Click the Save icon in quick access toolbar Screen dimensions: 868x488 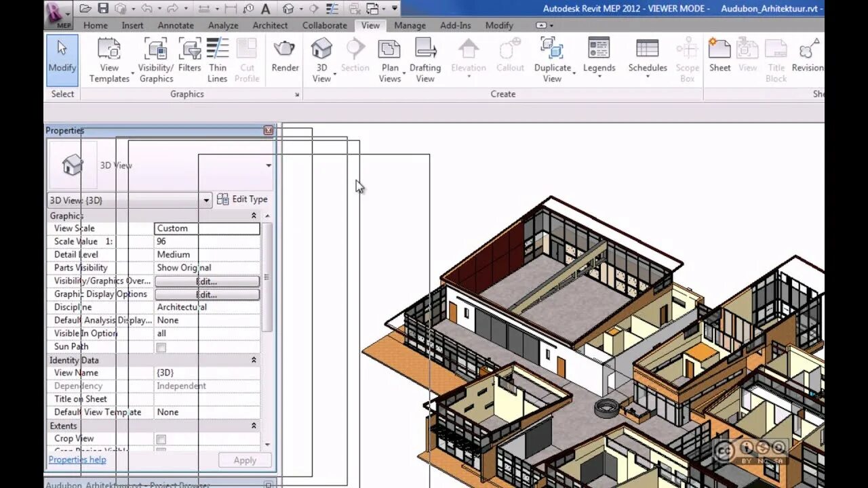tap(102, 9)
